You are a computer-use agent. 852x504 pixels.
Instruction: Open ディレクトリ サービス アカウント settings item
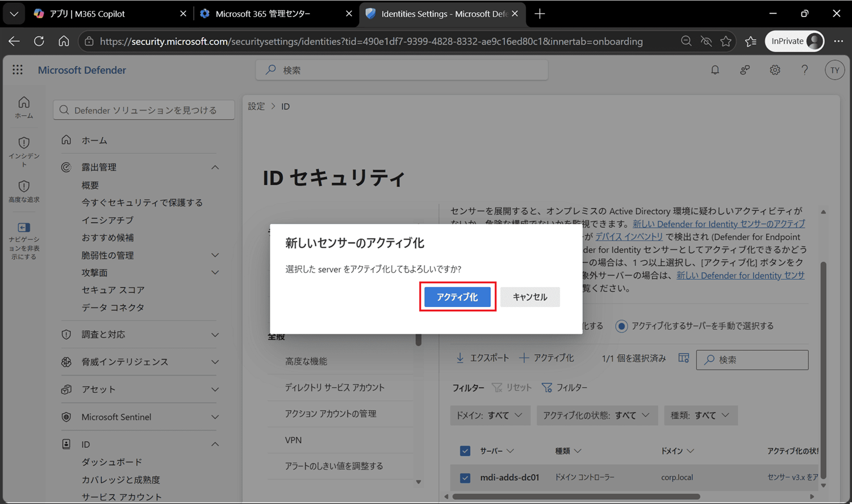[x=335, y=387]
